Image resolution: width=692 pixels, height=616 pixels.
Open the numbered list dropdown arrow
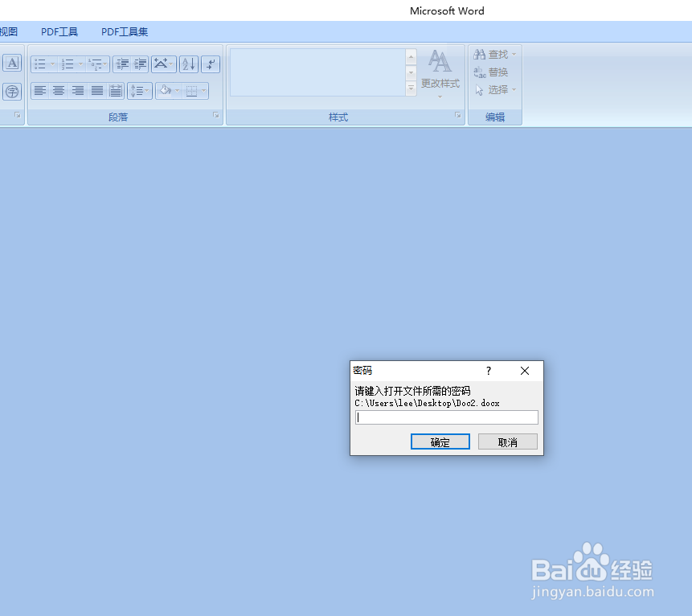[x=80, y=64]
